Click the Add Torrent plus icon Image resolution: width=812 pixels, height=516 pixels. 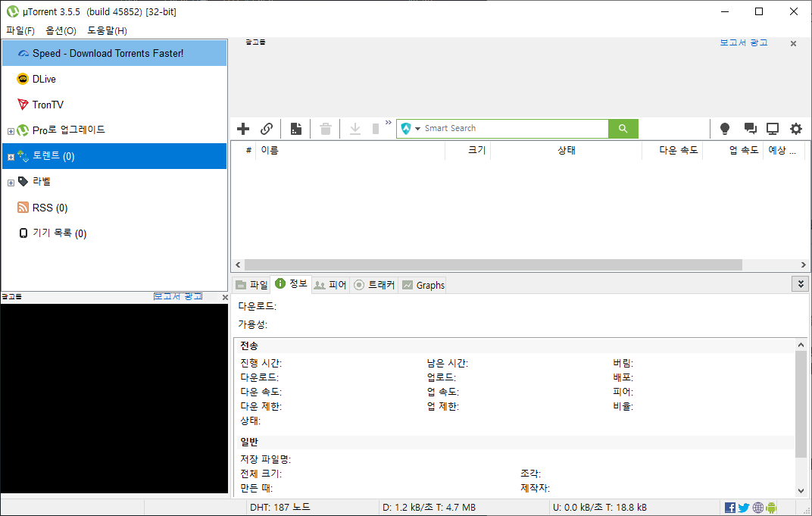pos(242,129)
